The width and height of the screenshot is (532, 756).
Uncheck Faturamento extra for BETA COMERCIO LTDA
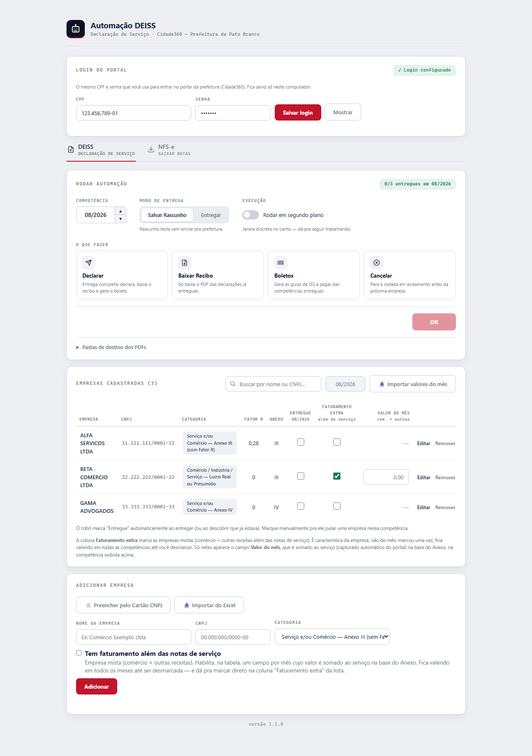pyautogui.click(x=337, y=476)
